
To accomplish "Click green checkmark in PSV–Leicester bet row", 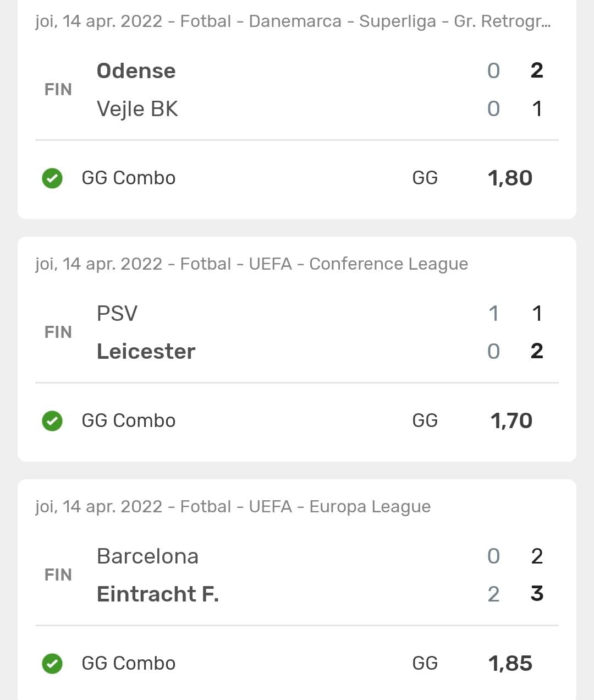I will tap(52, 421).
